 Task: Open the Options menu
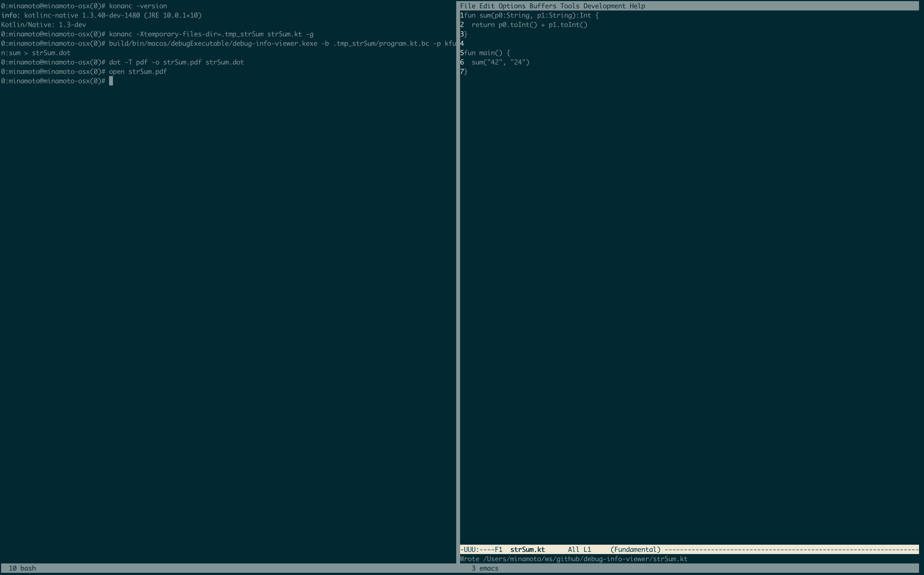[x=512, y=6]
